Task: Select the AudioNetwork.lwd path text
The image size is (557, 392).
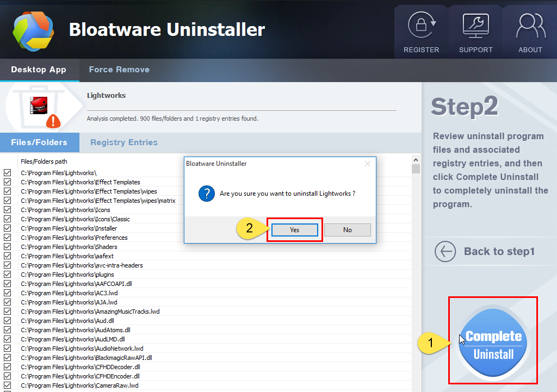Action: pyautogui.click(x=82, y=349)
